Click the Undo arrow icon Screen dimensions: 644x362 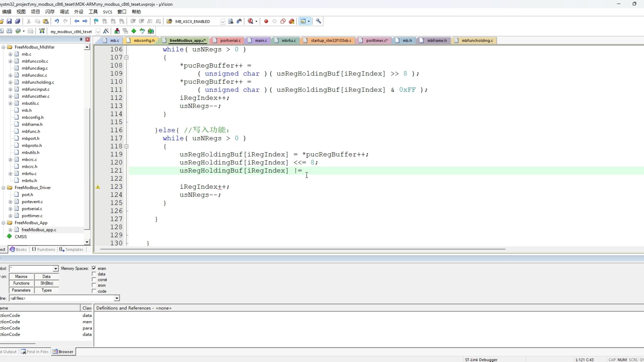(x=57, y=21)
